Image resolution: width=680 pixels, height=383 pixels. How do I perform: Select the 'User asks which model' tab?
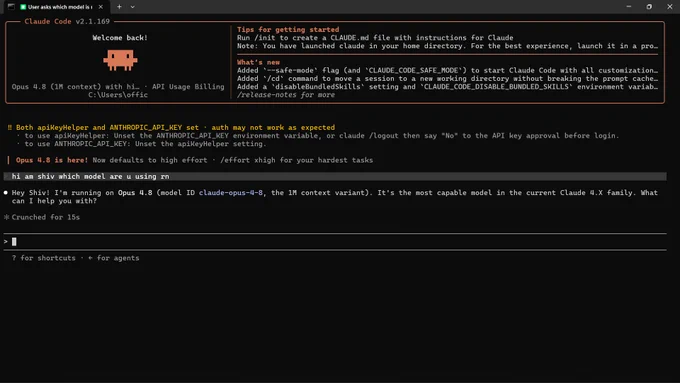56,7
